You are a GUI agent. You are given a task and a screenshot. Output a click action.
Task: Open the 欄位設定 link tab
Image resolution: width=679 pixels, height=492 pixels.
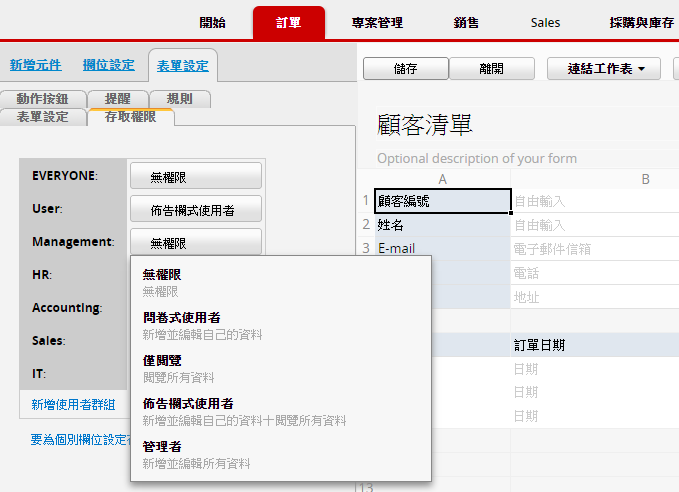[109, 65]
